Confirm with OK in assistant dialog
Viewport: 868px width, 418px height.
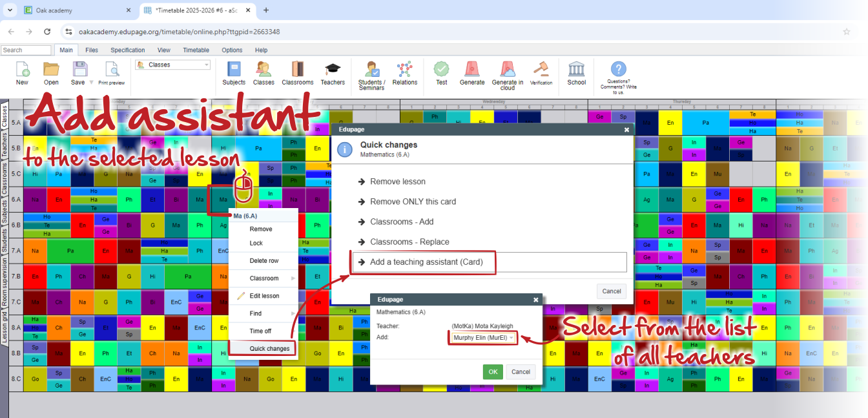493,372
